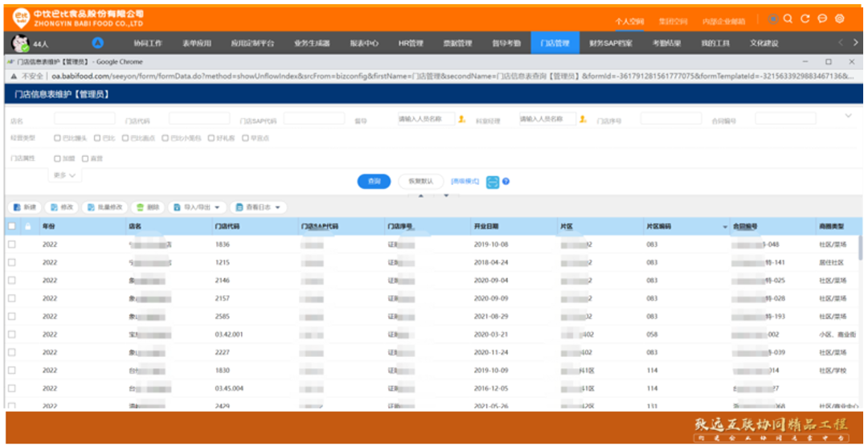Switch to the HR管理 navigation tab
This screenshot has height=448, width=868.
pos(410,43)
